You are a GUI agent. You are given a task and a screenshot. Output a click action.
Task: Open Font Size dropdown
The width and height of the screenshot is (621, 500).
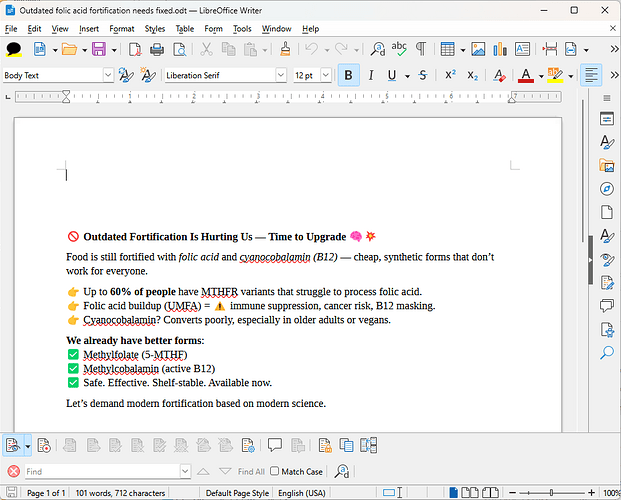pyautogui.click(x=326, y=75)
